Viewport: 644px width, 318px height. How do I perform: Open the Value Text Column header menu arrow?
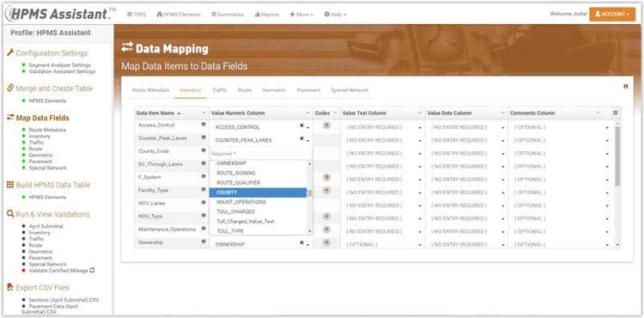pyautogui.click(x=420, y=113)
